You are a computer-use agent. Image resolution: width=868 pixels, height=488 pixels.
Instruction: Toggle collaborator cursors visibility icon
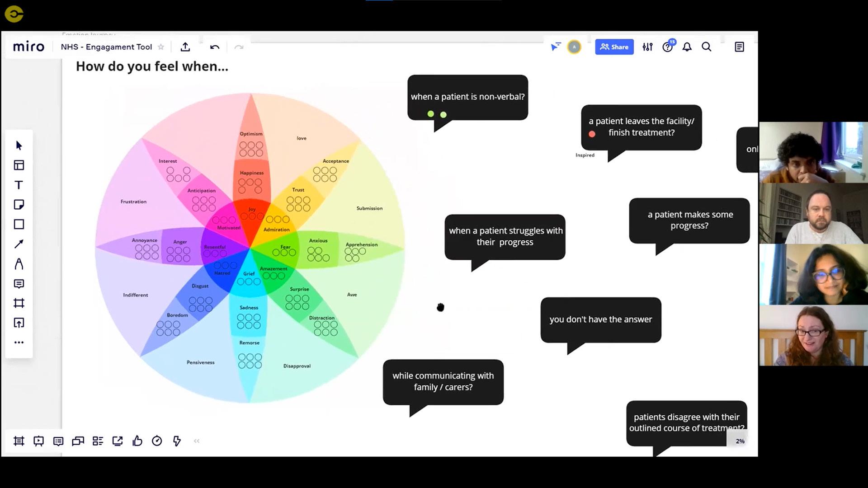tap(556, 47)
